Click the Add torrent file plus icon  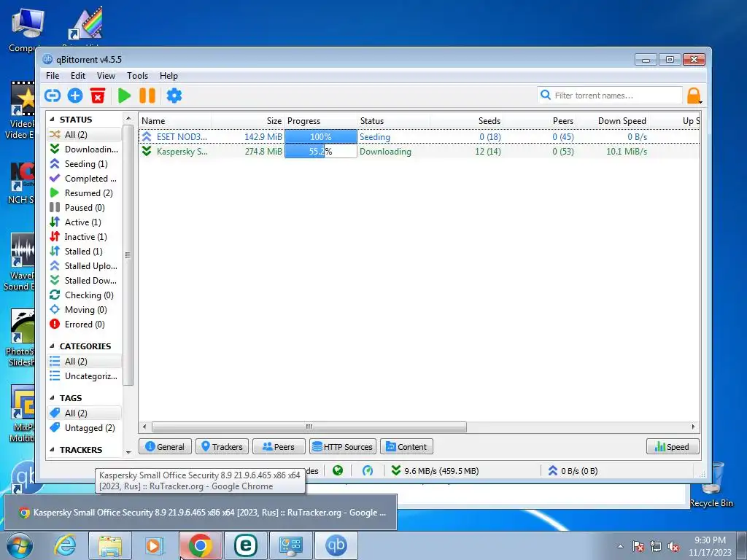(75, 96)
